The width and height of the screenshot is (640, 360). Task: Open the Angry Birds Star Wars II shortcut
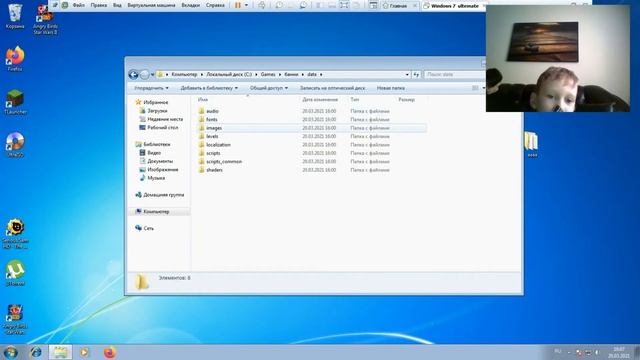click(45, 19)
